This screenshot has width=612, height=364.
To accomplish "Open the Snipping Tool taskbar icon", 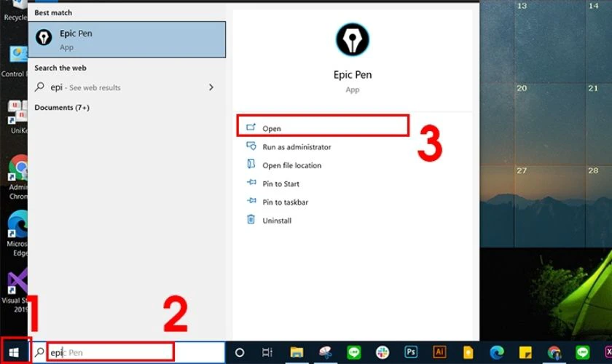I will [325, 352].
